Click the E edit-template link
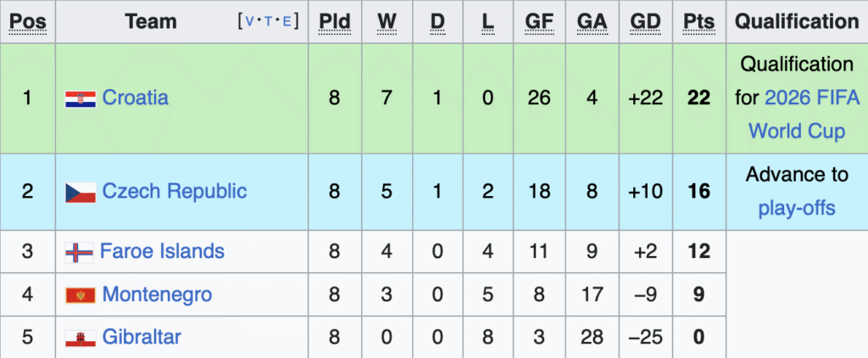 [288, 22]
